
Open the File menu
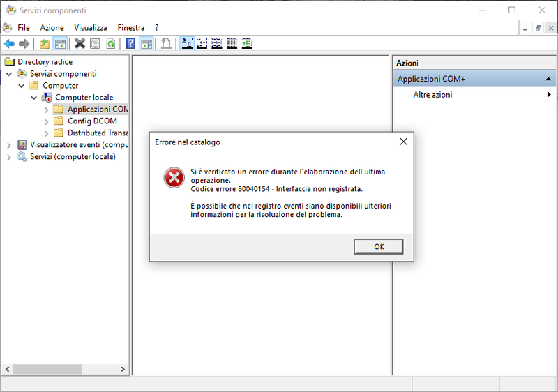pyautogui.click(x=24, y=27)
